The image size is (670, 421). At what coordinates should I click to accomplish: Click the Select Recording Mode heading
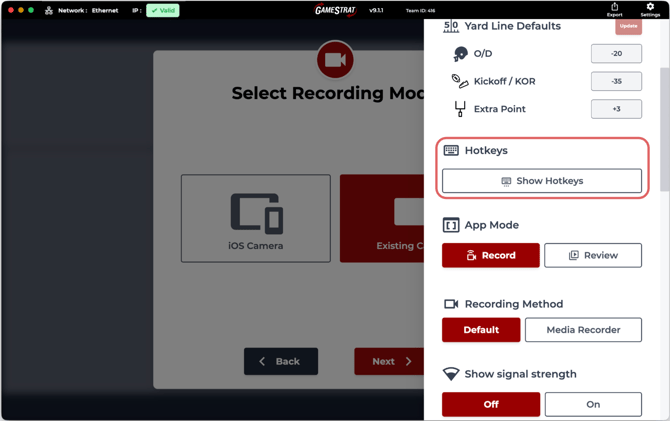(328, 93)
